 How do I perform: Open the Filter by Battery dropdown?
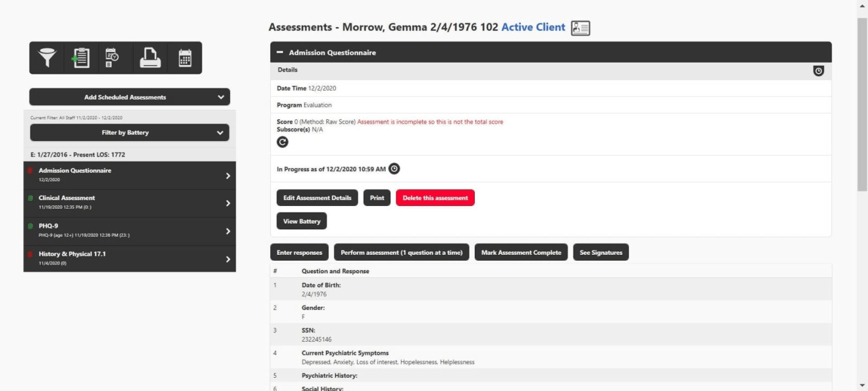point(130,132)
